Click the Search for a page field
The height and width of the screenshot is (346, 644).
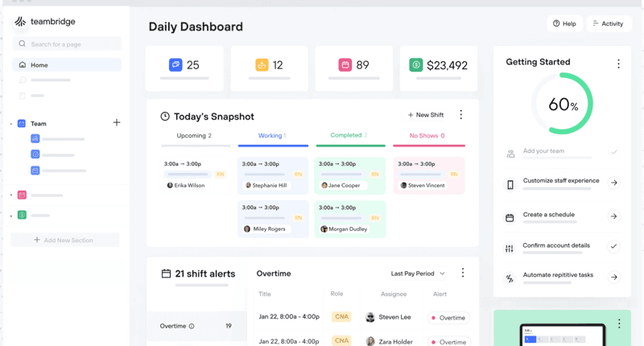point(68,44)
